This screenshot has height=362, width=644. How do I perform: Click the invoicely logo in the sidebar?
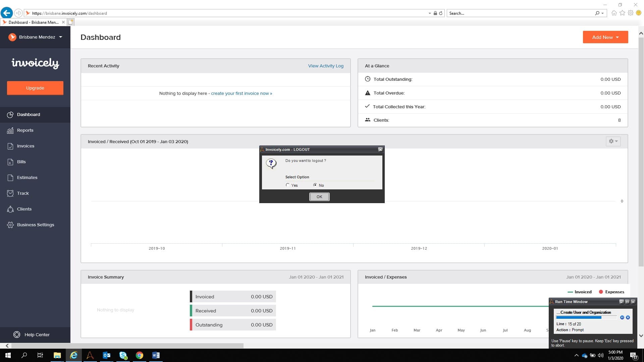pos(35,63)
